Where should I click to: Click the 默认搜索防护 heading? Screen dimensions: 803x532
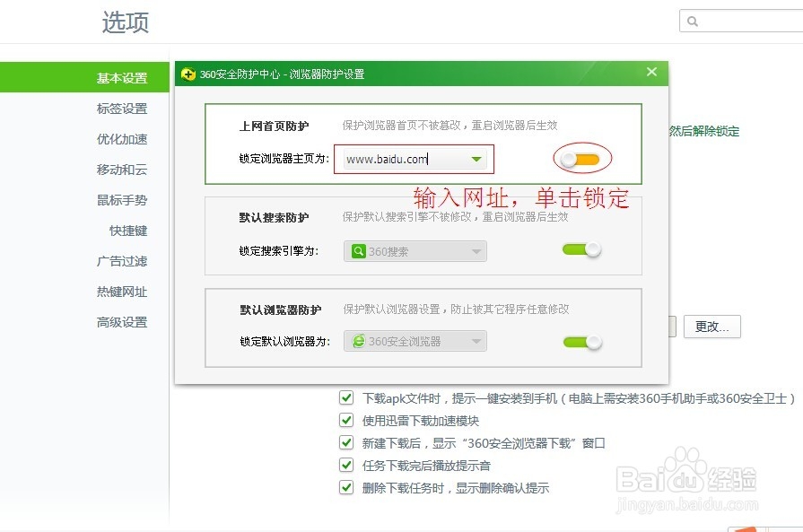pos(274,218)
